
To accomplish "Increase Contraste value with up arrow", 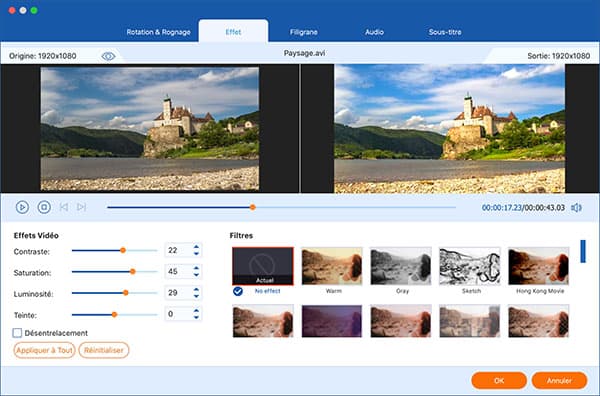I will click(196, 247).
